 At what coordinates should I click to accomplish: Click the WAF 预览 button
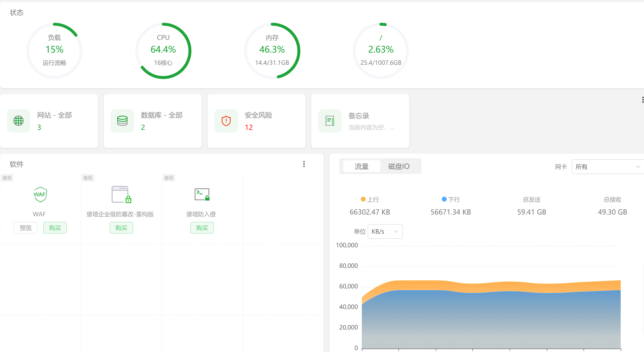tap(26, 228)
